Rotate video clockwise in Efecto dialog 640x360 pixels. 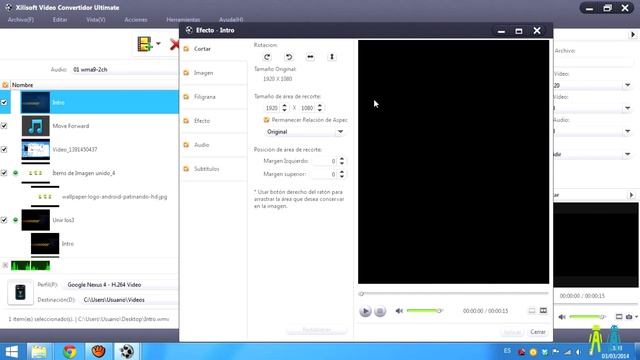267,57
